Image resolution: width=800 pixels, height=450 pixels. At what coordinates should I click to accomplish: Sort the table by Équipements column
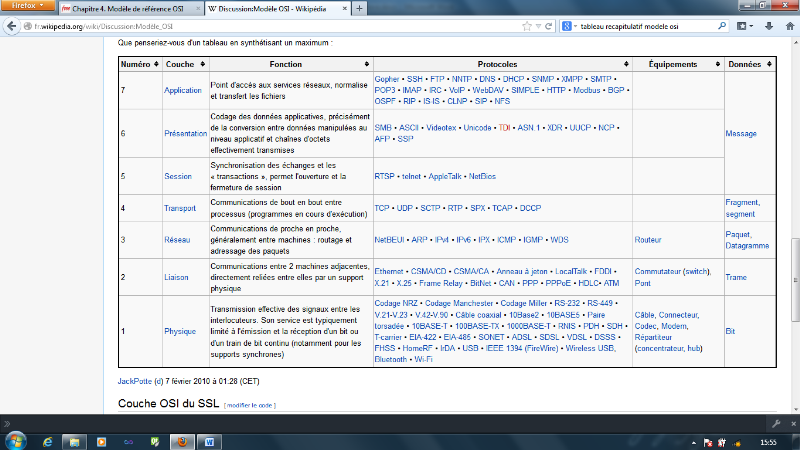[x=718, y=64]
